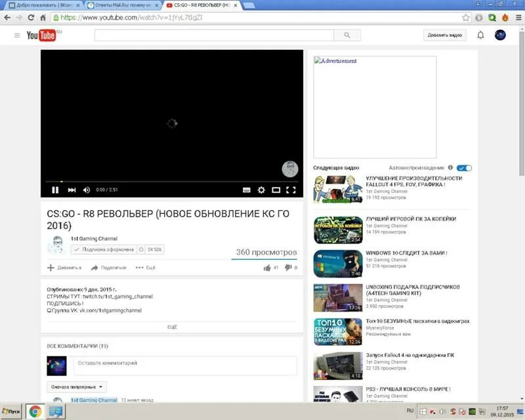Open the Пуск start menu
Image resolution: width=525 pixels, height=420 pixels.
point(11,411)
